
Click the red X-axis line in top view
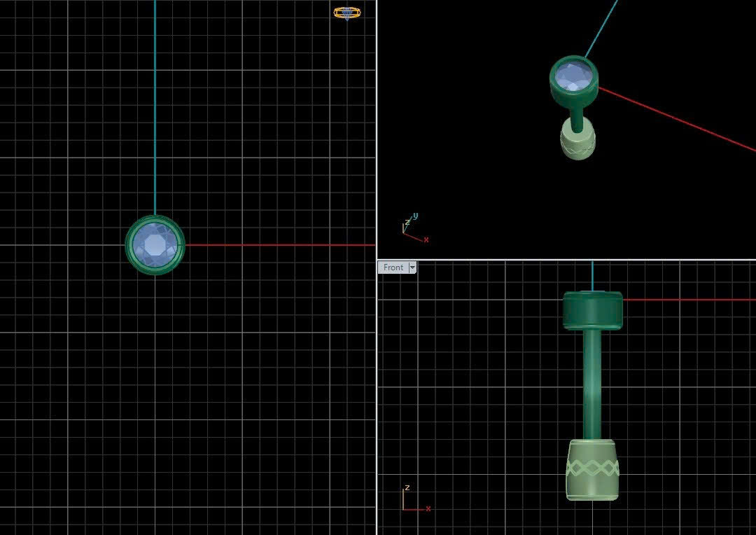click(280, 245)
